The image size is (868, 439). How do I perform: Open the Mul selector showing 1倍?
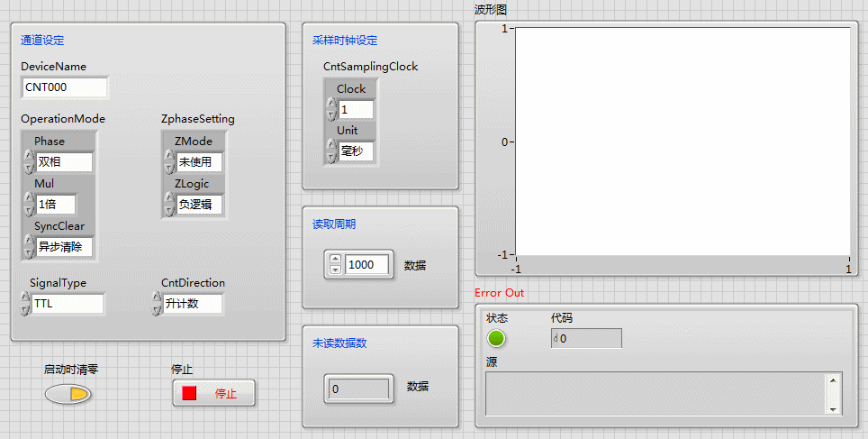coord(56,205)
